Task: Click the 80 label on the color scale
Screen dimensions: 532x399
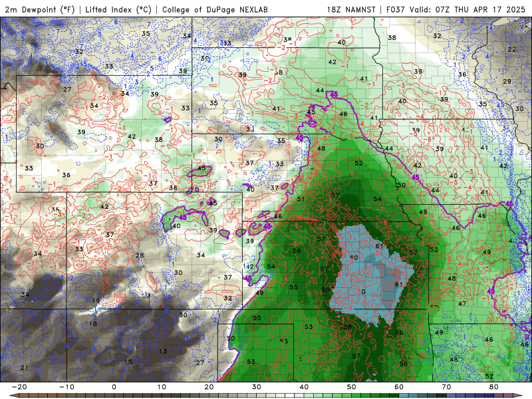Action: point(494,387)
